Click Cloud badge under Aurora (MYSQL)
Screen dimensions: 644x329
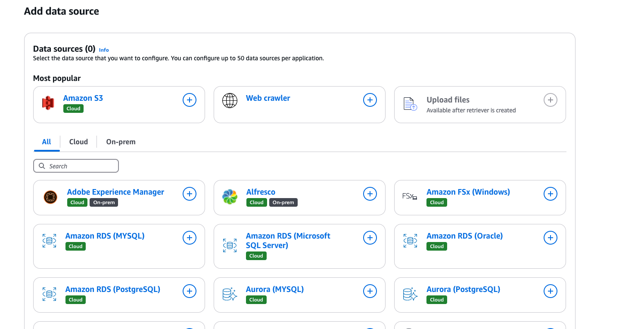pyautogui.click(x=256, y=300)
